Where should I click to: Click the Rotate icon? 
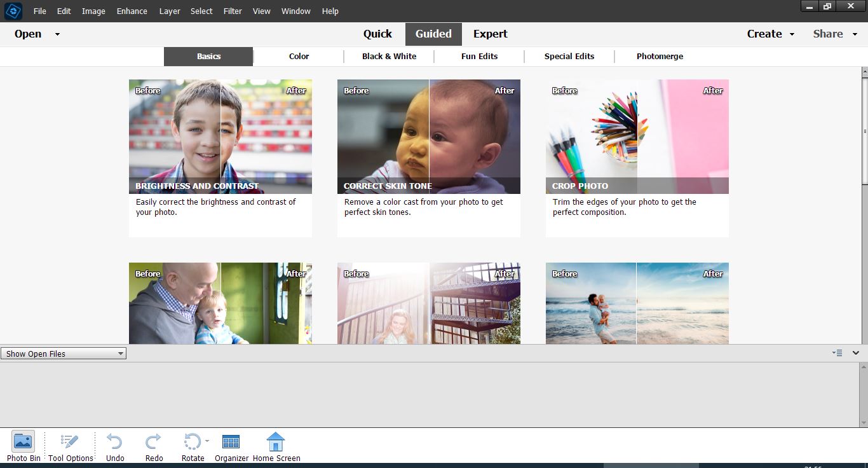pos(191,441)
